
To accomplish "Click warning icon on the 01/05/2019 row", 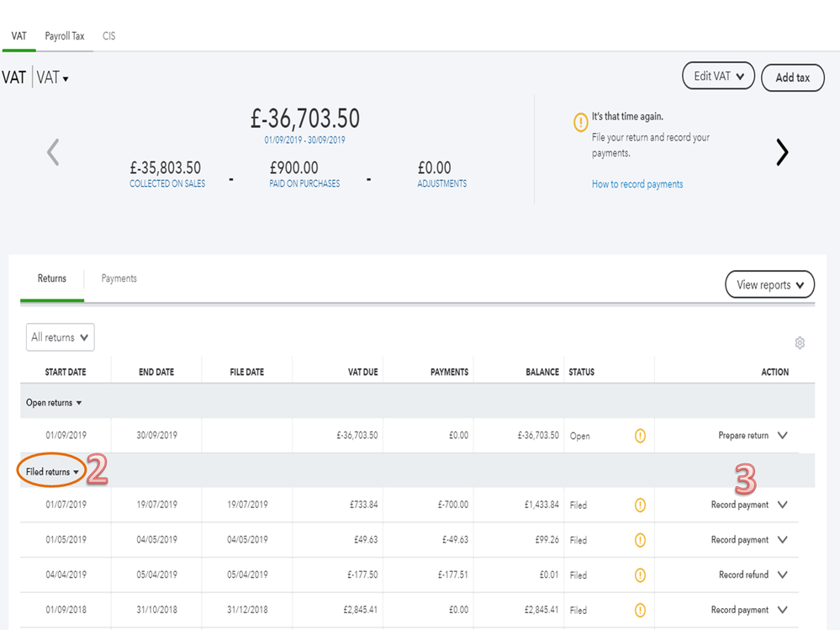I will point(640,540).
